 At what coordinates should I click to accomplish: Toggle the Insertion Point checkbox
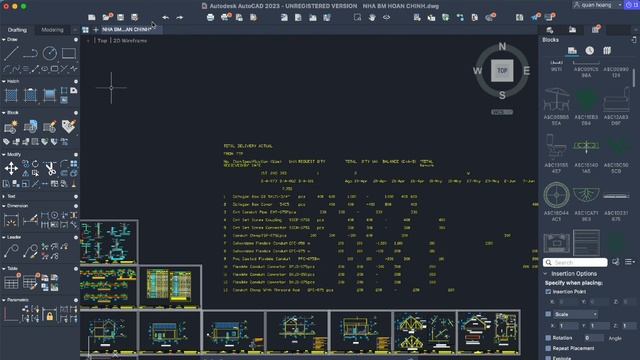click(x=548, y=292)
